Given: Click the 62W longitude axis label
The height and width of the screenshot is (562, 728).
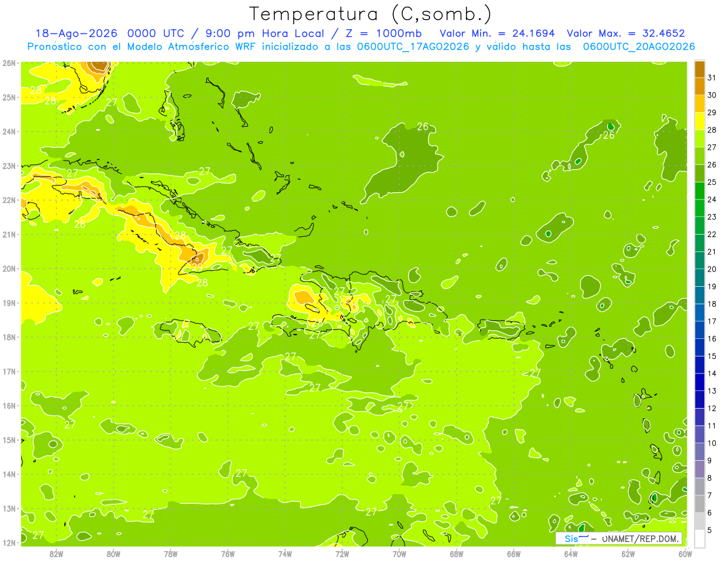Looking at the screenshot, I should pos(628,554).
